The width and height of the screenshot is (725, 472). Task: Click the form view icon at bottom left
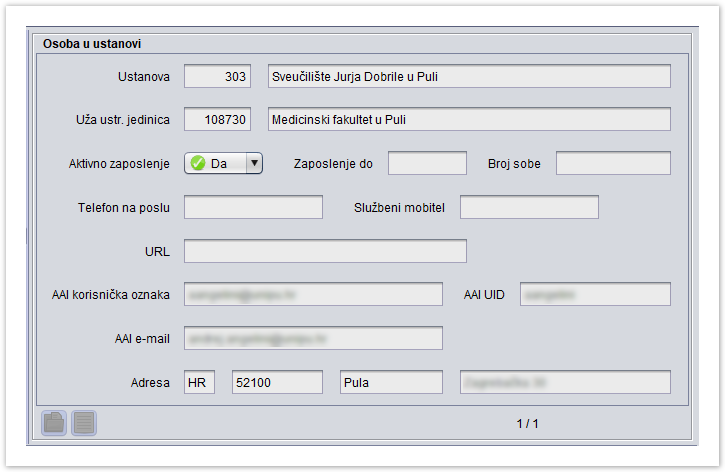(x=54, y=423)
